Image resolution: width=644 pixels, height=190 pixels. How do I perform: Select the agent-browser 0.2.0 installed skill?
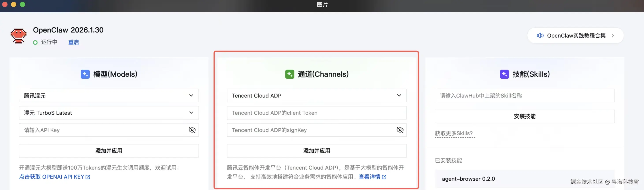point(525,179)
